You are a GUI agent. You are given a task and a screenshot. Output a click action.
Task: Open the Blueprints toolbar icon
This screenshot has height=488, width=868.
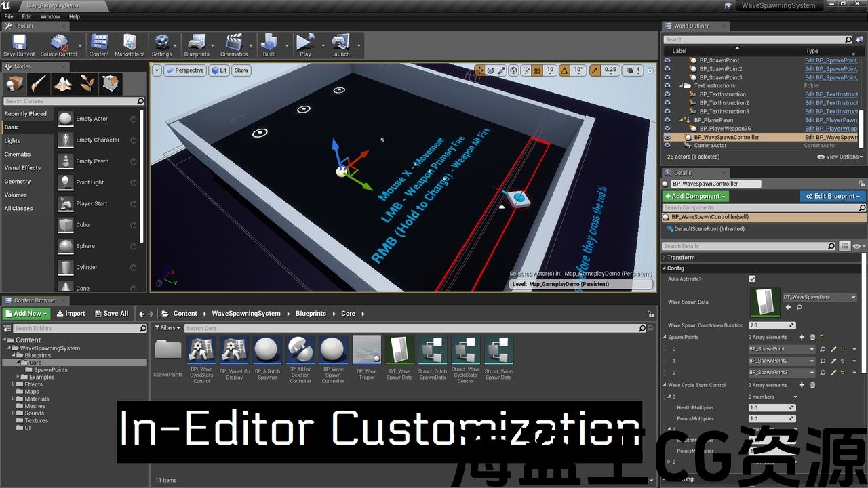click(197, 45)
